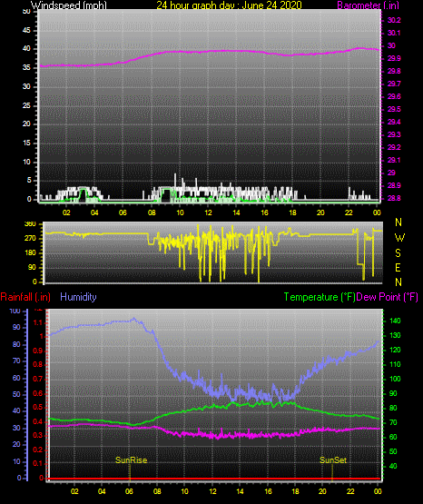Click the 06 hour label under bottom graph
The width and height of the screenshot is (423, 504).
129,491
